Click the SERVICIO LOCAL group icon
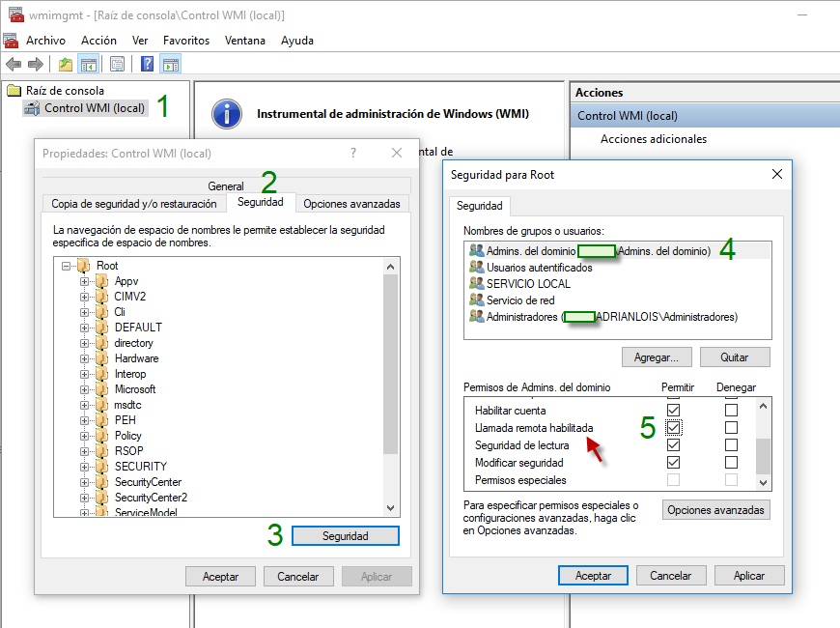 point(476,283)
